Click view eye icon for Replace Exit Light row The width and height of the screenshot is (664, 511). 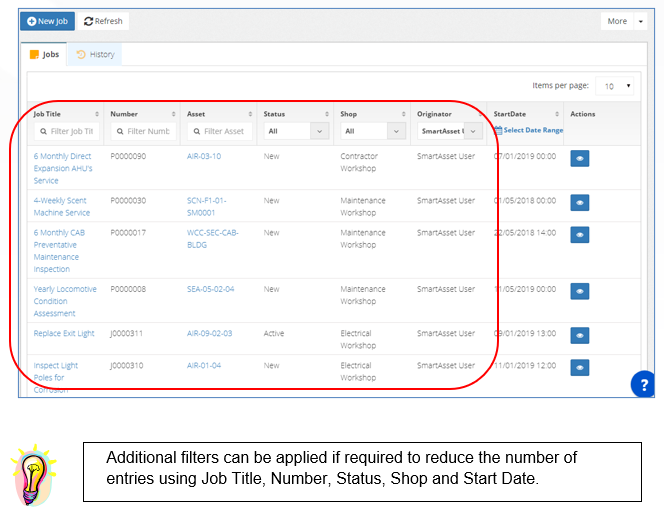[579, 335]
